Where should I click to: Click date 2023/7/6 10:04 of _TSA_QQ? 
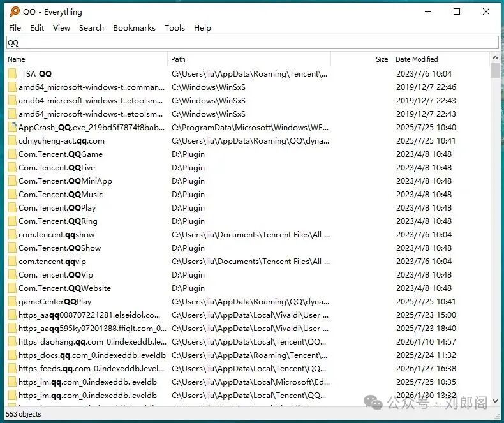pos(424,74)
